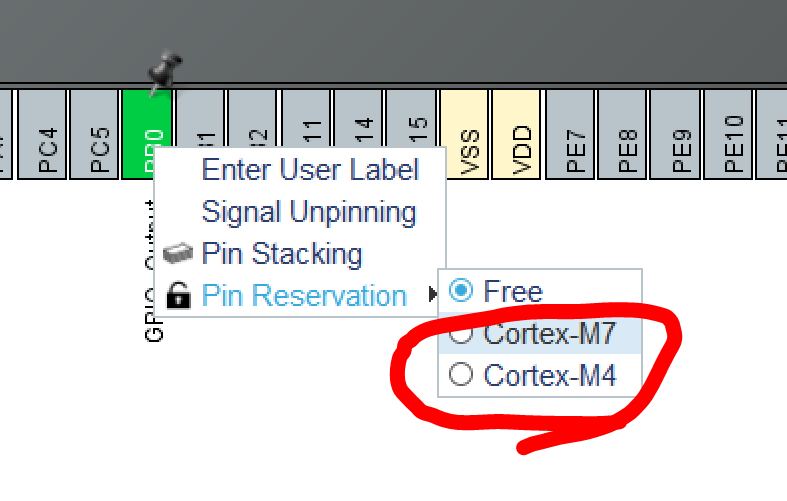Select the PE7 pin
Viewport: 787px width, 501px height.
coord(570,135)
